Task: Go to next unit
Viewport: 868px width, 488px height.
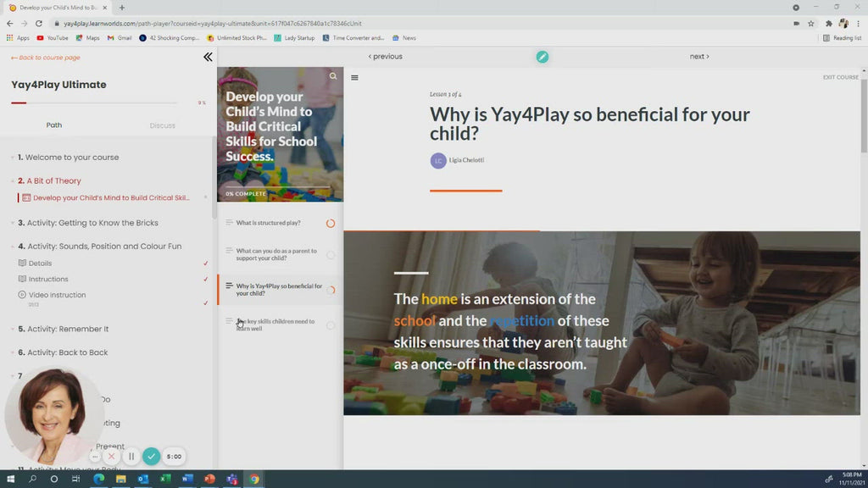Action: (699, 57)
